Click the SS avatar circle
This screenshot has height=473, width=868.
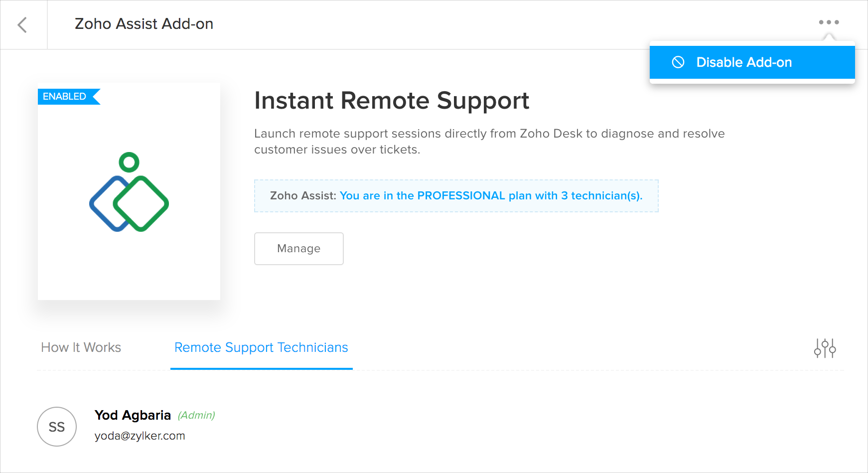pos(57,427)
